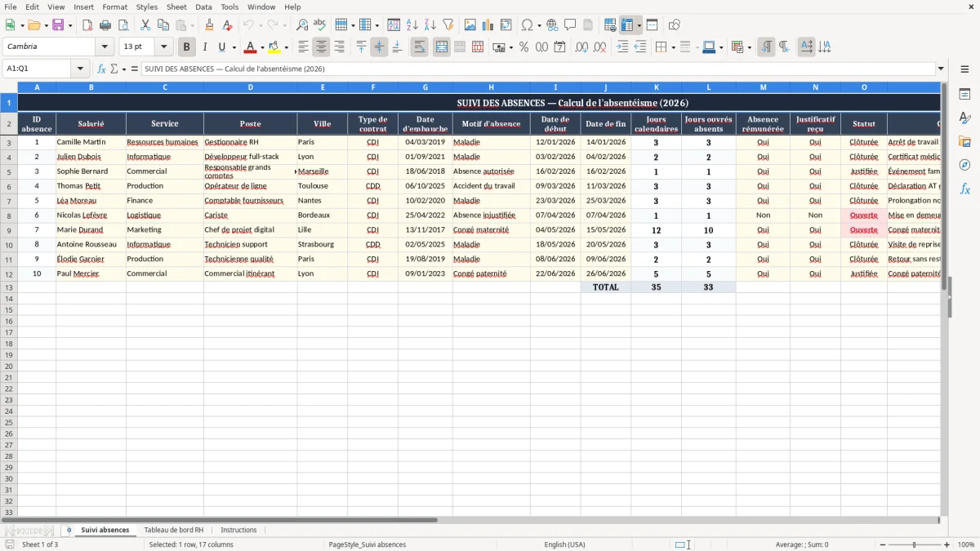Open sidebar Styles panel icon
The width and height of the screenshot is (980, 551).
[x=964, y=118]
